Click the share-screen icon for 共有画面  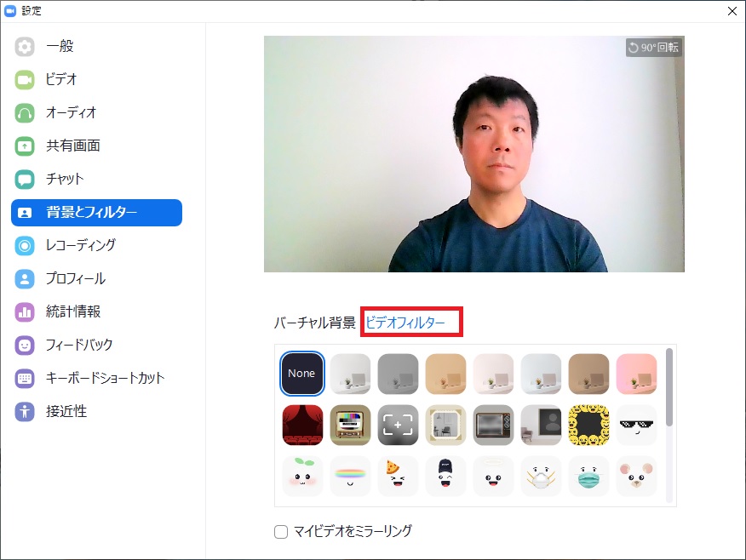tap(25, 146)
